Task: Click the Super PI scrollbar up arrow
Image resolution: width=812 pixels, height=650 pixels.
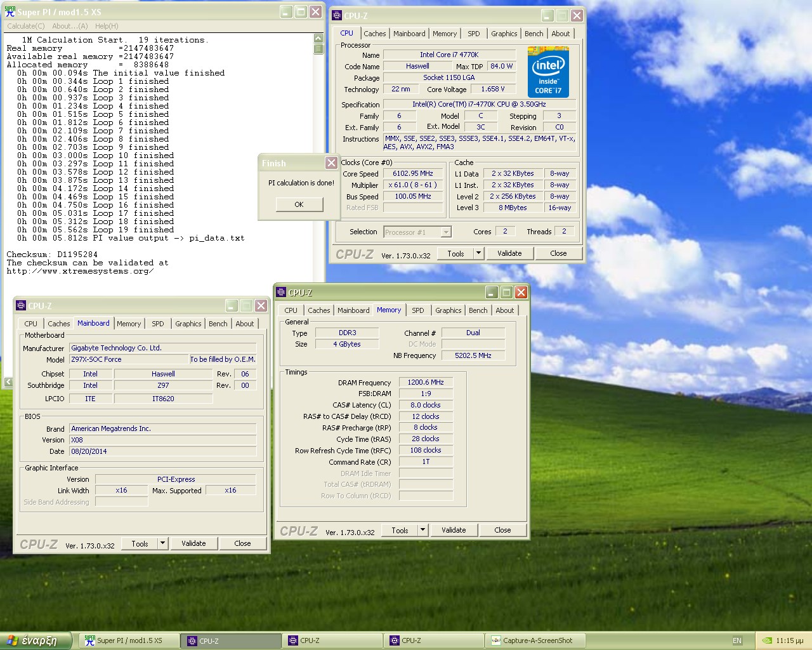Action: point(318,39)
